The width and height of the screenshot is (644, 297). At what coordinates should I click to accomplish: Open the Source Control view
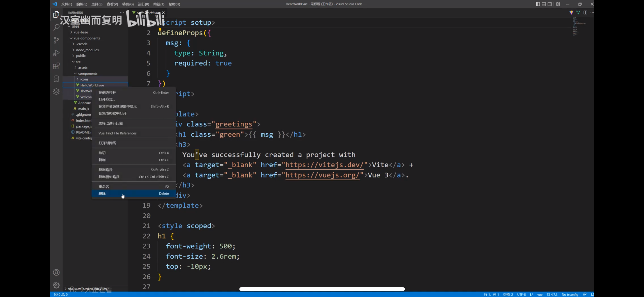[56, 40]
